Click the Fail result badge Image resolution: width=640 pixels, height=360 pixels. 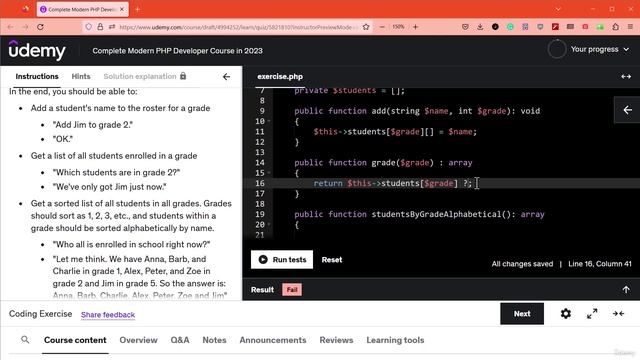(292, 289)
